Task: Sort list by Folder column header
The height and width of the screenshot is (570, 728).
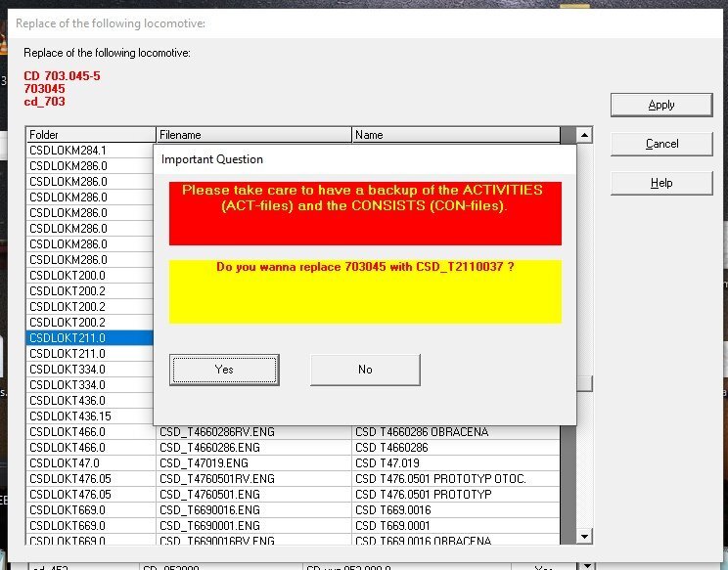Action: [x=91, y=135]
